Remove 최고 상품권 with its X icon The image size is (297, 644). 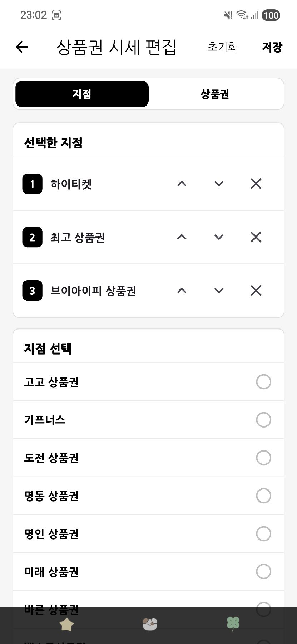click(256, 237)
